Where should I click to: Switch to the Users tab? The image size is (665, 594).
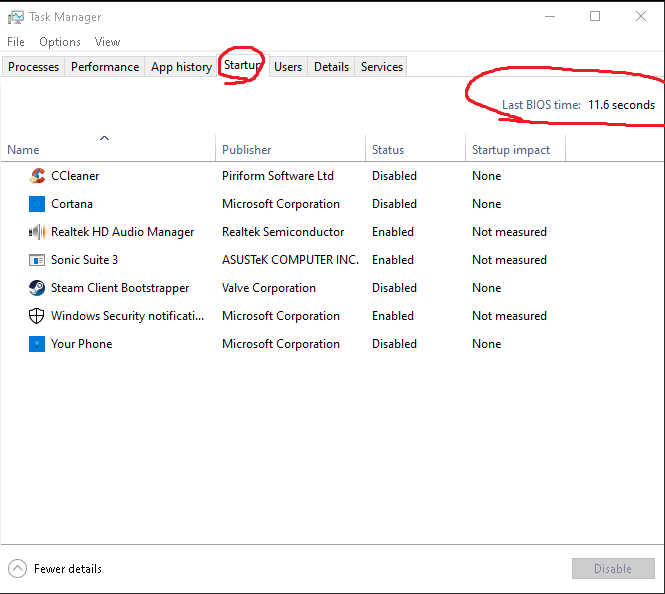288,67
